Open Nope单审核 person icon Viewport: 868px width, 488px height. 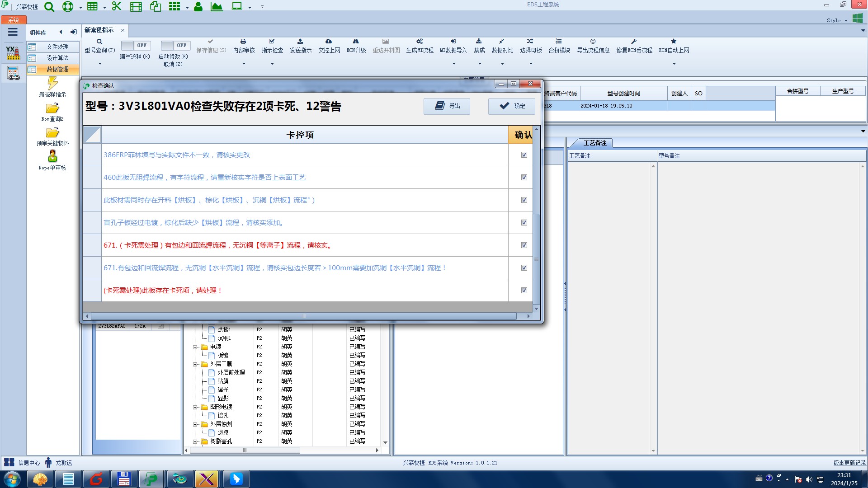coord(52,160)
